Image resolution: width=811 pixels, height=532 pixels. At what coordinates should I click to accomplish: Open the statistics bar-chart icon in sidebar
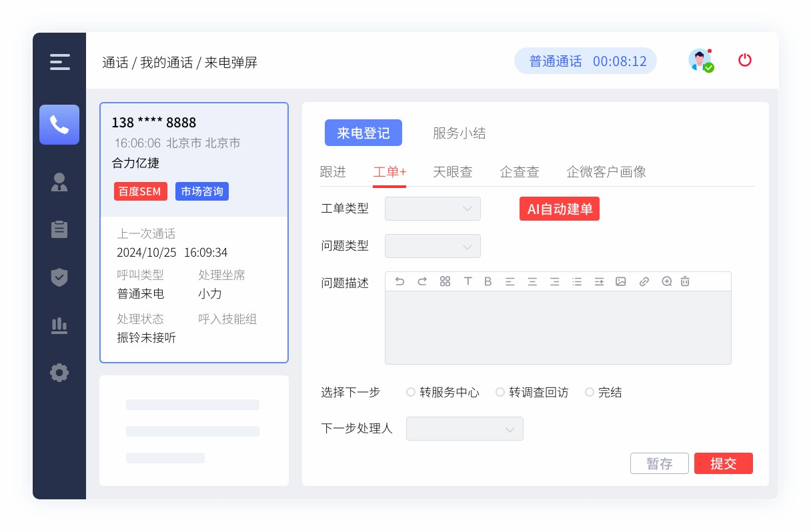coord(59,326)
